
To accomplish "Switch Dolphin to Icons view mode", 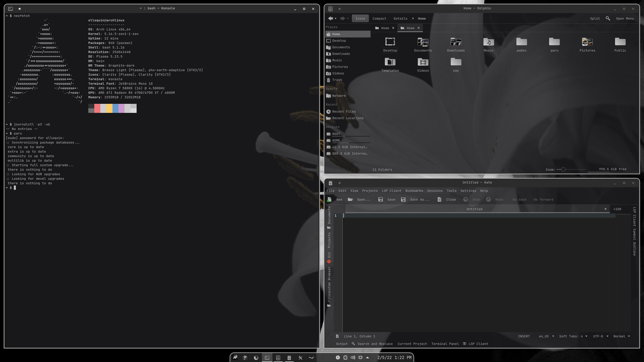I will point(360,18).
